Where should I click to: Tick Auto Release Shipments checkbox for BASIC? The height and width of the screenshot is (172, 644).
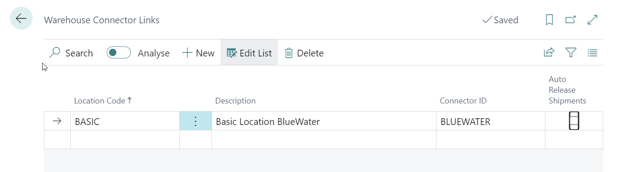click(x=574, y=121)
